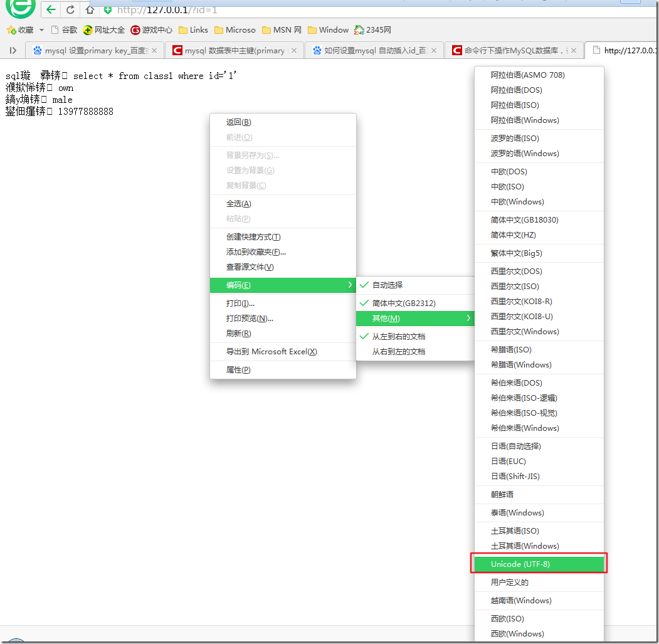Click the browser back arrow button
This screenshot has height=644, width=659.
(x=51, y=9)
